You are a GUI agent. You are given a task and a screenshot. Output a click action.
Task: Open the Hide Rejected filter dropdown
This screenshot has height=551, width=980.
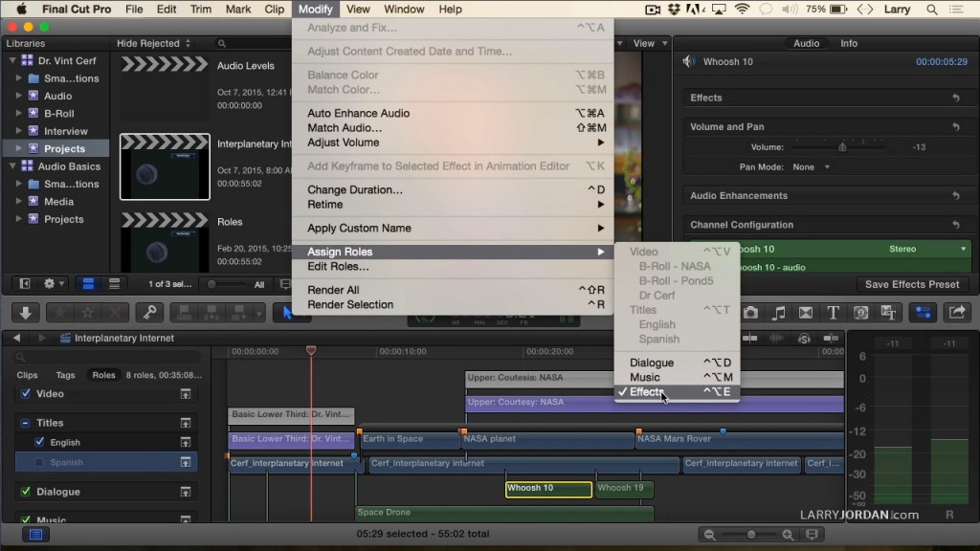154,43
